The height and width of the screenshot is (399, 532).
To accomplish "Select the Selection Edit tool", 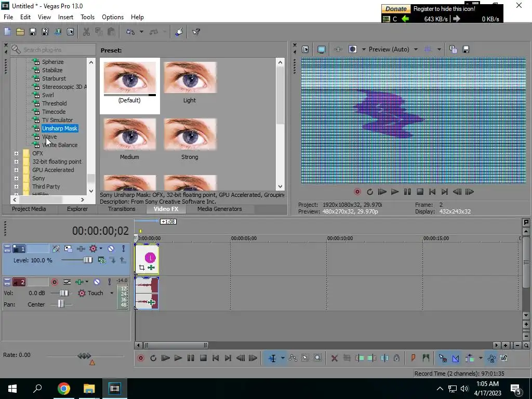I will coord(305,358).
